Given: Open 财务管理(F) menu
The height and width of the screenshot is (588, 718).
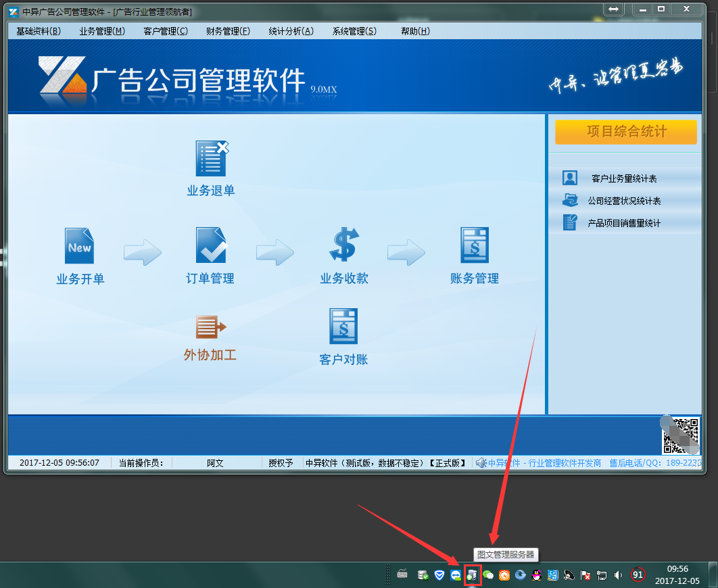Looking at the screenshot, I should 228,31.
